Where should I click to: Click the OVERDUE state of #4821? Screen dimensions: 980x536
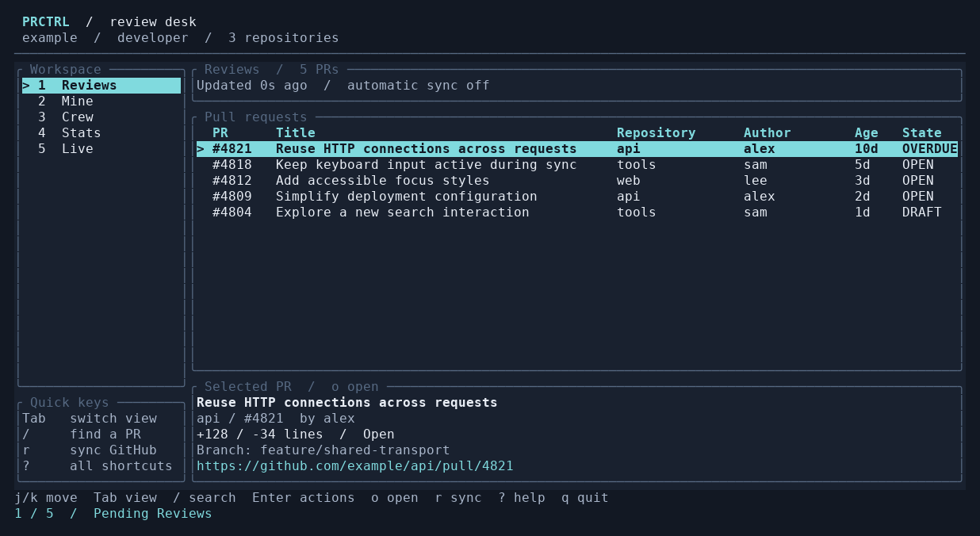tap(930, 149)
